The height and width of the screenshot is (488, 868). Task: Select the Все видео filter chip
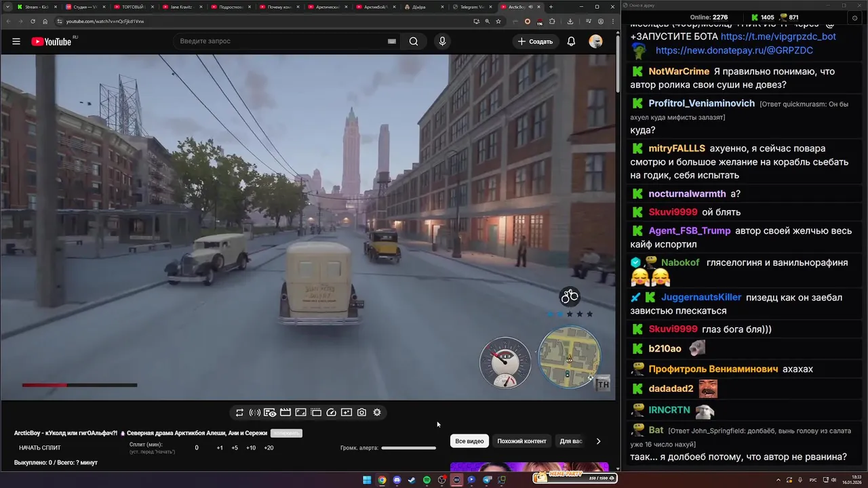click(x=469, y=441)
